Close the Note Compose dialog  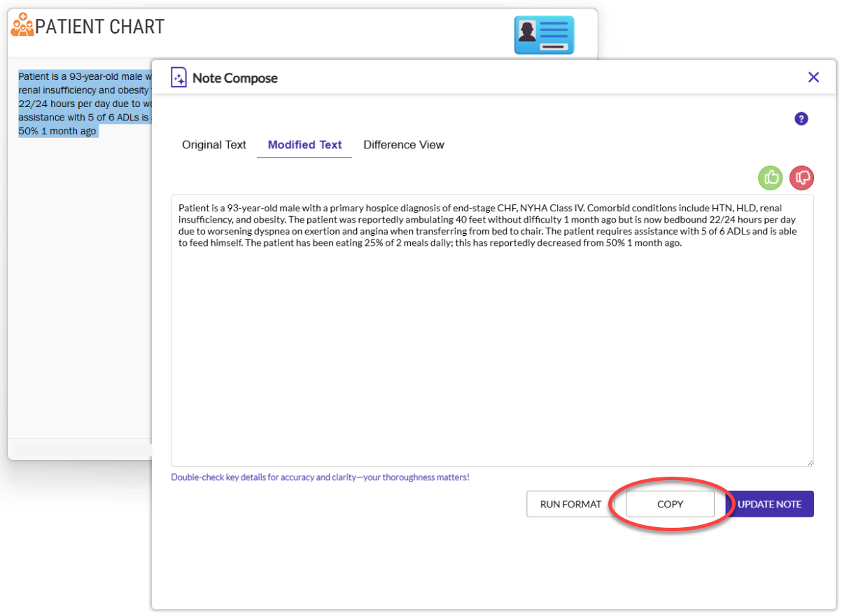tap(813, 77)
